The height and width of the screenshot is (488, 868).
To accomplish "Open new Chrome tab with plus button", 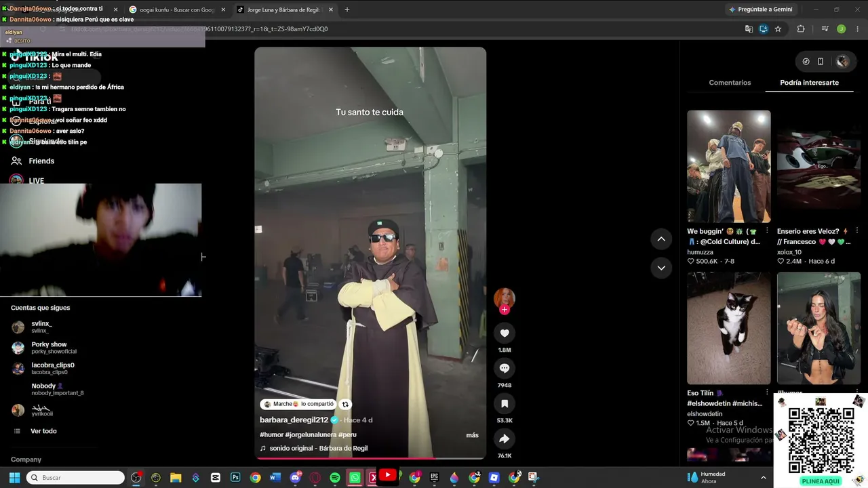I will [347, 9].
